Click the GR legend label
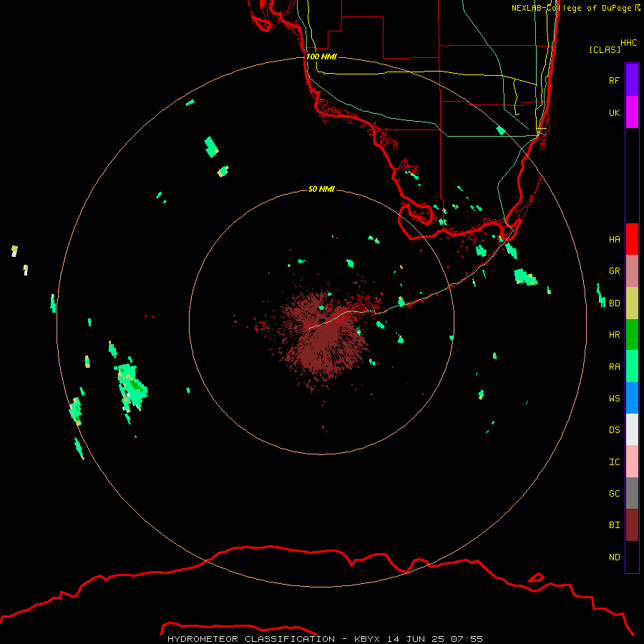Viewport: 644px width, 644px height. (x=614, y=271)
